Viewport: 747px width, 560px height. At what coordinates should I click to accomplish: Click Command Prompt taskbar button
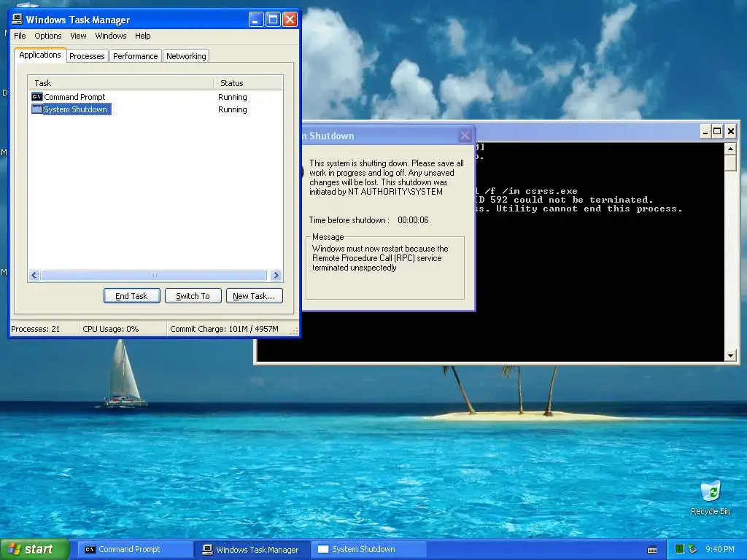click(135, 550)
